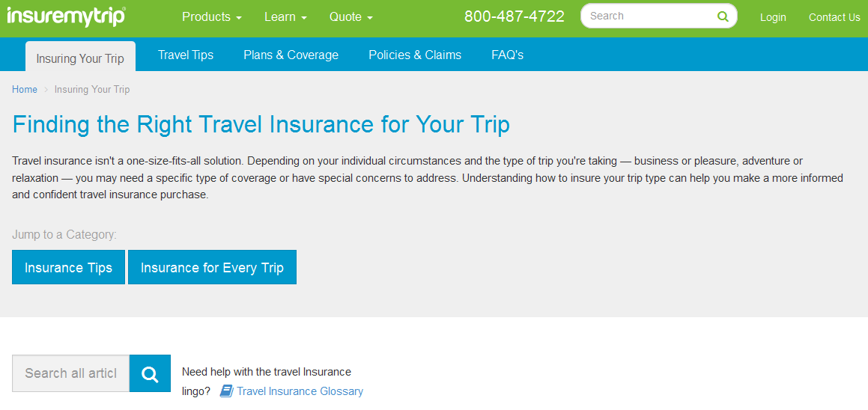
Task: Click the InsureMyTrip logo
Action: point(66,16)
